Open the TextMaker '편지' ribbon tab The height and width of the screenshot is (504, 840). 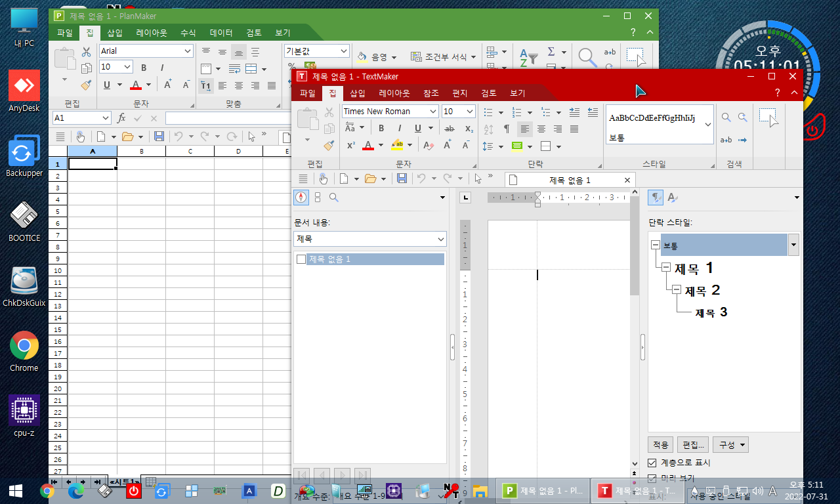pos(460,93)
